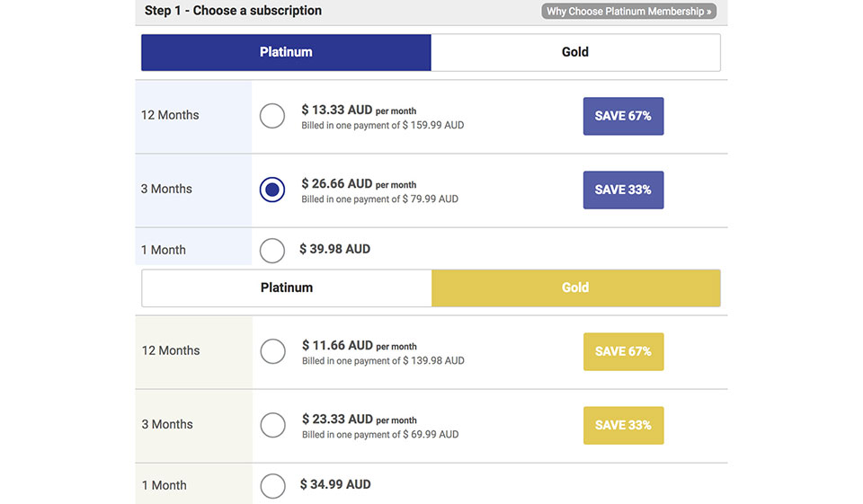The height and width of the screenshot is (504, 863).
Task: Click the yellow SAVE 33% badge
Action: click(x=623, y=425)
